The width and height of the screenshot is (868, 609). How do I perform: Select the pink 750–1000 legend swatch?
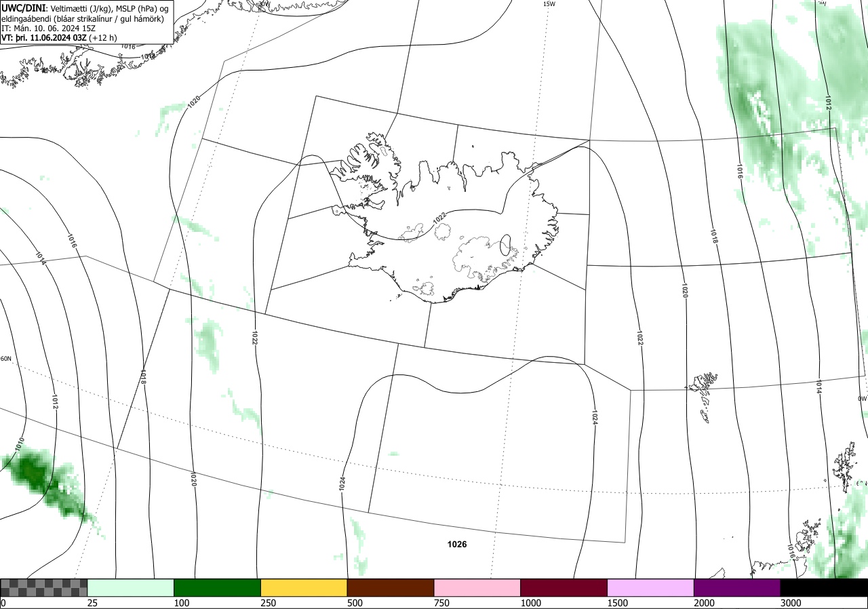click(477, 587)
